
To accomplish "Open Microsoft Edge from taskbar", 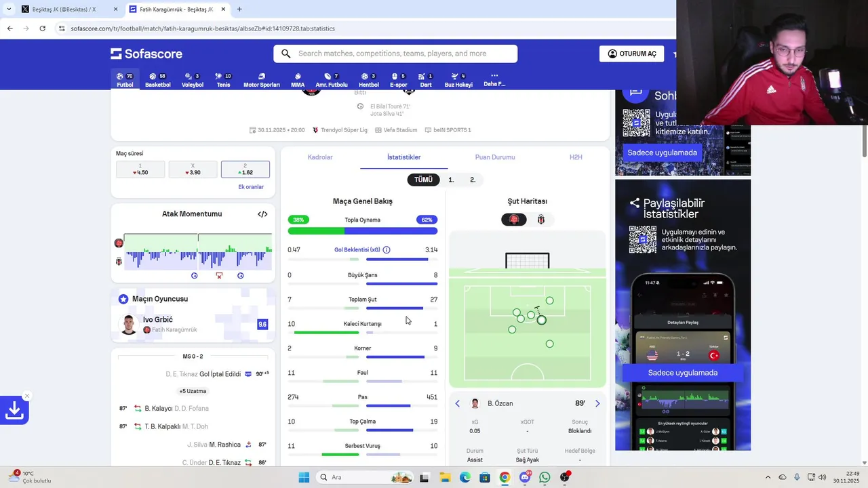I will (x=465, y=477).
